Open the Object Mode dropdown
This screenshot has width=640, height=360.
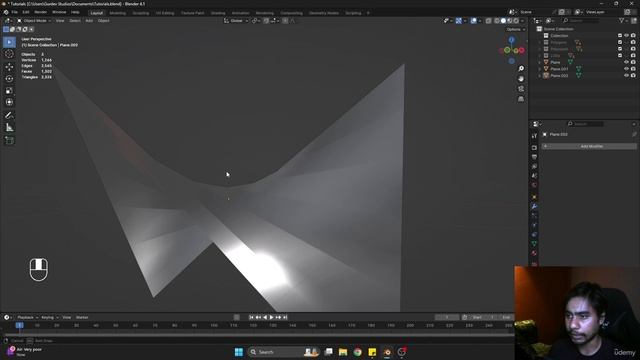tap(34, 20)
